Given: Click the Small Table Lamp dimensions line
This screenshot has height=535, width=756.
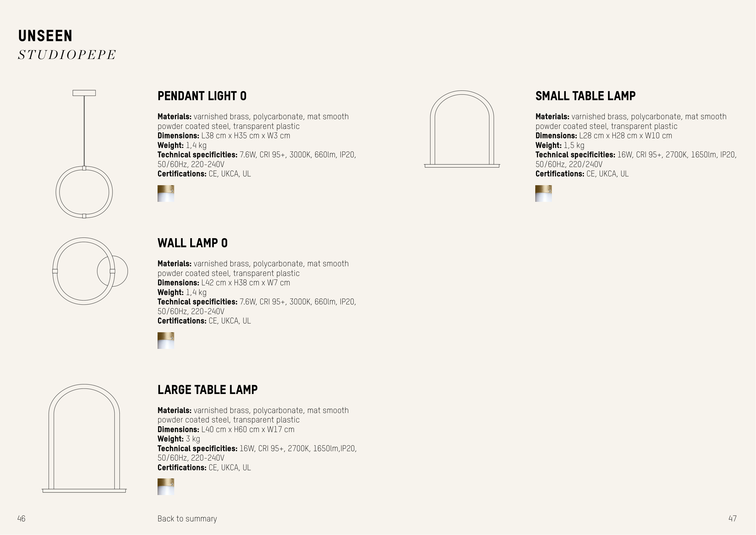Looking at the screenshot, I should pyautogui.click(x=604, y=136).
